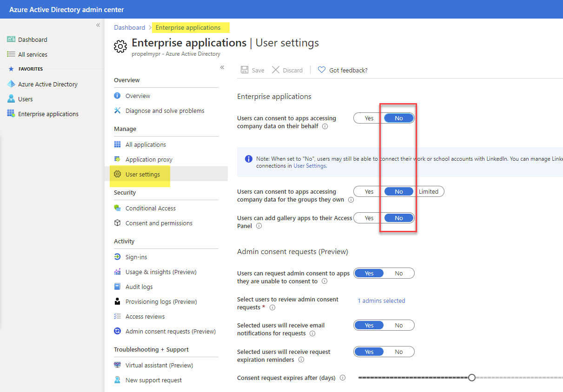
Task: Click the Dashboard icon in the left sidebar
Action: [11, 39]
